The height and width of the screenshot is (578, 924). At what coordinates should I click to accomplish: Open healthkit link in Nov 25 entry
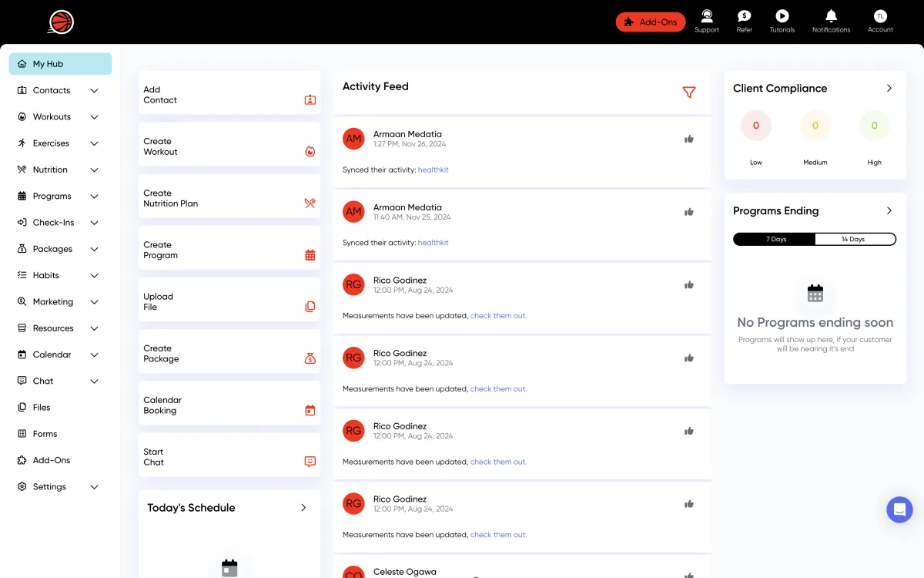pyautogui.click(x=433, y=243)
